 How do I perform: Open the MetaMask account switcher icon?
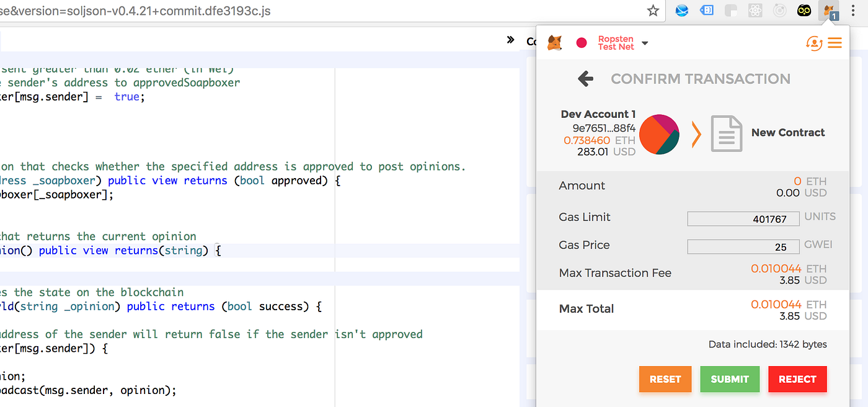pyautogui.click(x=814, y=43)
